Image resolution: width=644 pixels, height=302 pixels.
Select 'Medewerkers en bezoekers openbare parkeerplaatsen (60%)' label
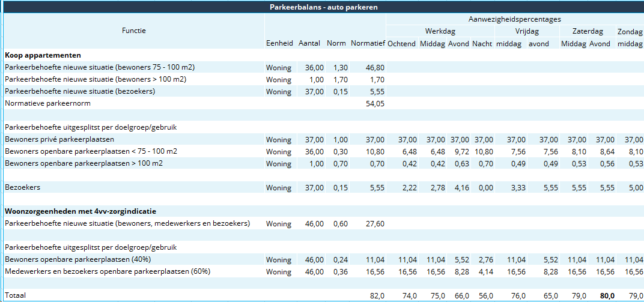click(108, 271)
